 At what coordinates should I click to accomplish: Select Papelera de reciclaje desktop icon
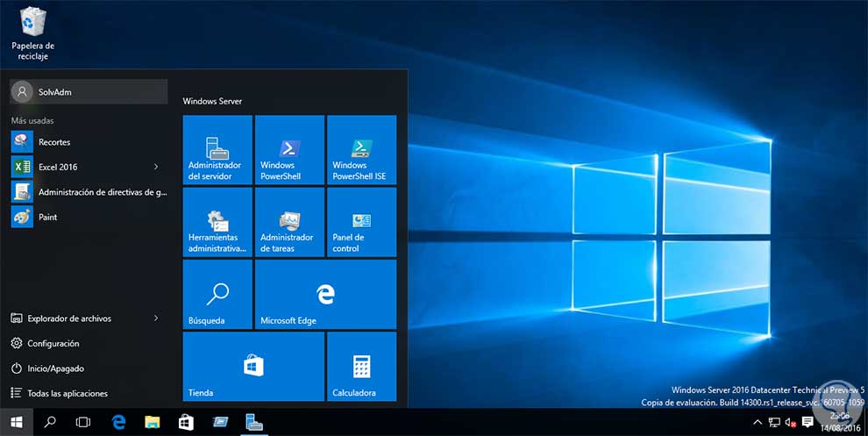point(32,33)
